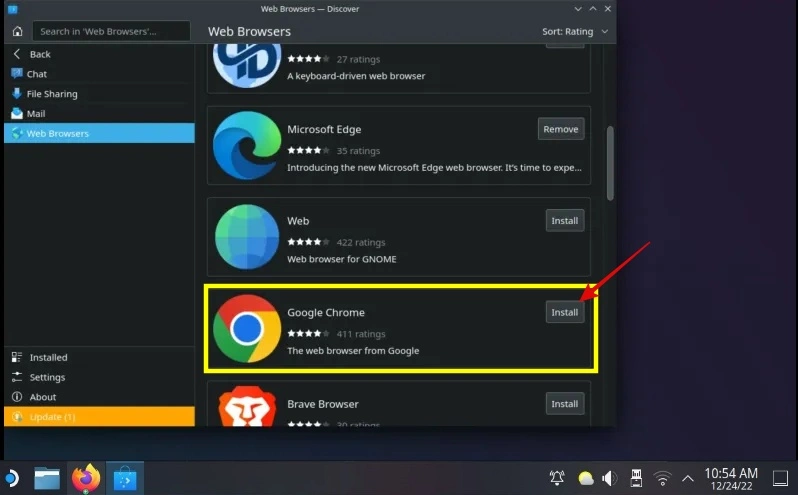Screen dimensions: 798x495
Task: Open the Microsoft Edge title text
Action: (324, 129)
